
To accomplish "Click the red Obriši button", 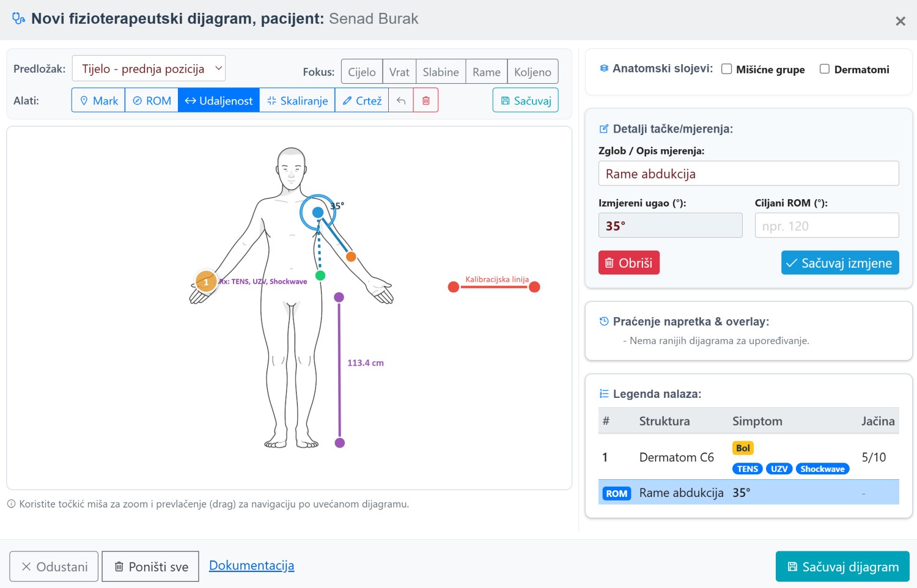I will tap(629, 263).
